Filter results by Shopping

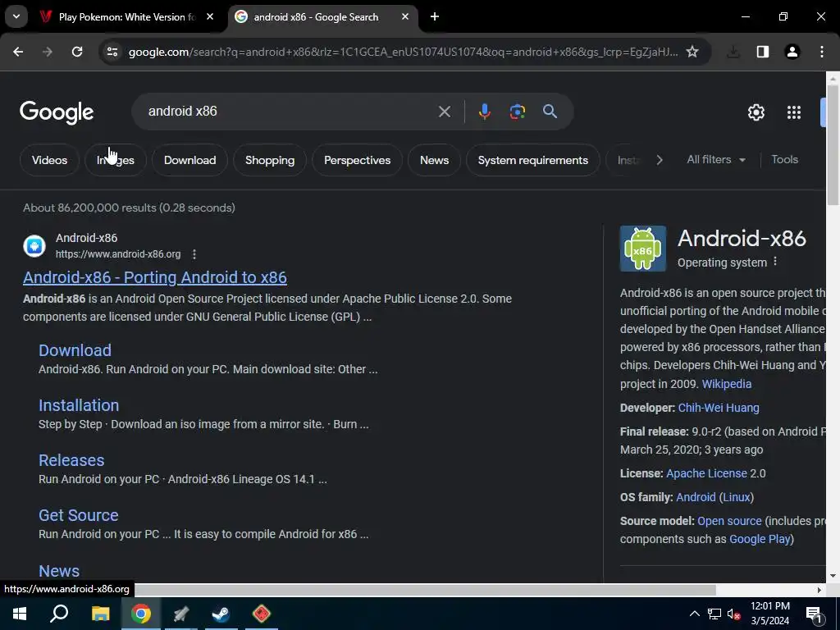[x=270, y=160]
